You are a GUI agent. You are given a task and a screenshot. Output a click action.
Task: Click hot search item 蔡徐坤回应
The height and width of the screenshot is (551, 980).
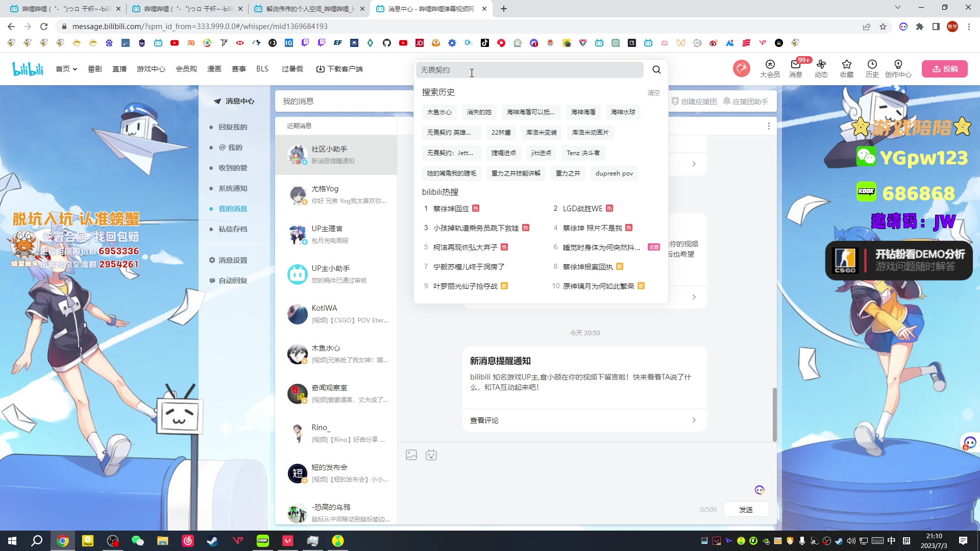[452, 208]
